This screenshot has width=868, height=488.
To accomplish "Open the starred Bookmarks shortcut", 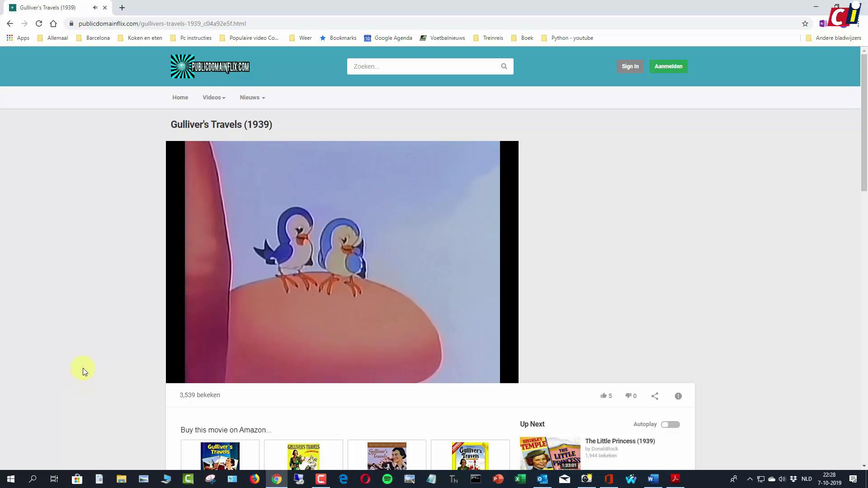I will (x=338, y=38).
